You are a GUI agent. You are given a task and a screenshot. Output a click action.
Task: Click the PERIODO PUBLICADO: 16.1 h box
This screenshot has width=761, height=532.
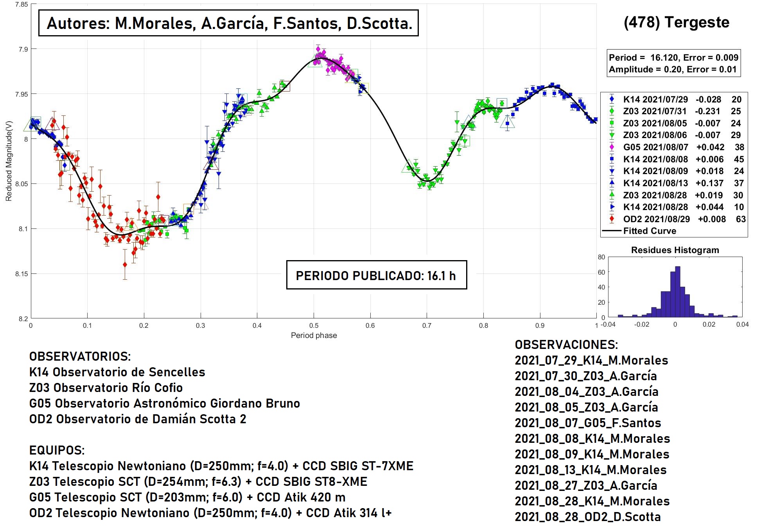tap(377, 275)
